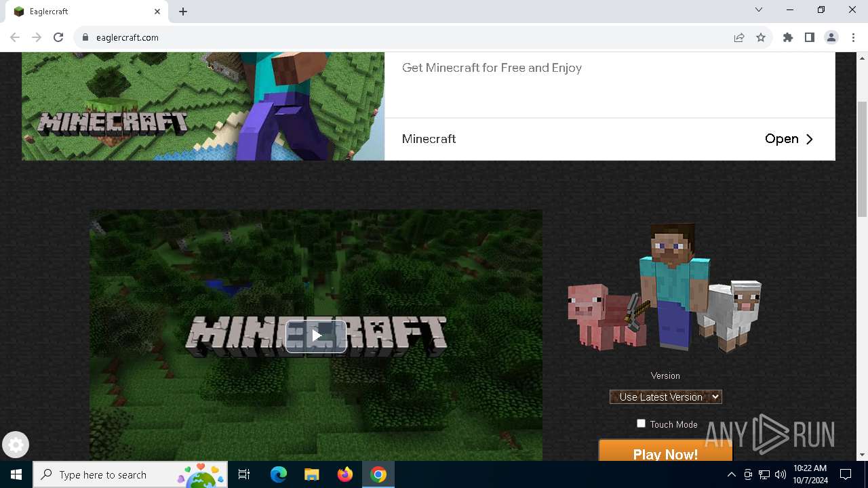The image size is (868, 488).
Task: Open Task View on the taskbar
Action: [x=244, y=474]
